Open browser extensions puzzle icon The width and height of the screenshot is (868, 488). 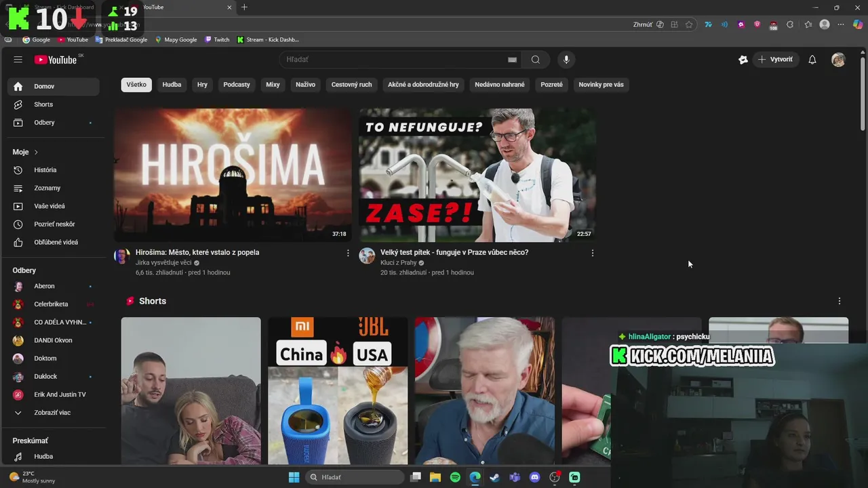pyautogui.click(x=790, y=24)
